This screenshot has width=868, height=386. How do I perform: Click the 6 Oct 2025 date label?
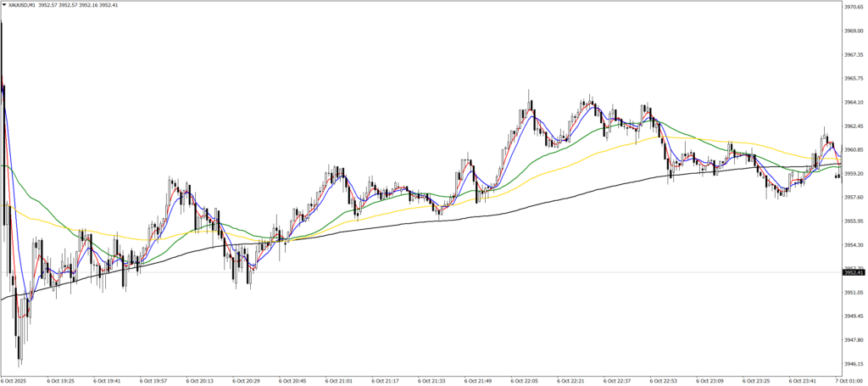14,381
